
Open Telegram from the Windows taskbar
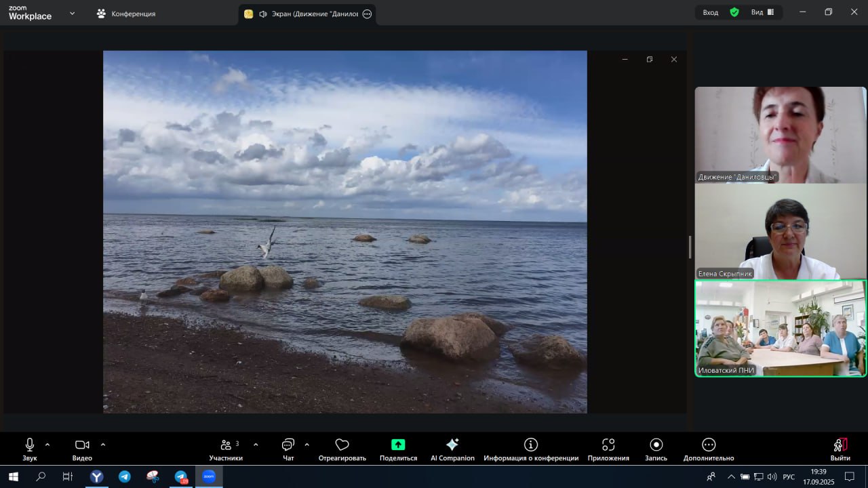[x=125, y=476]
